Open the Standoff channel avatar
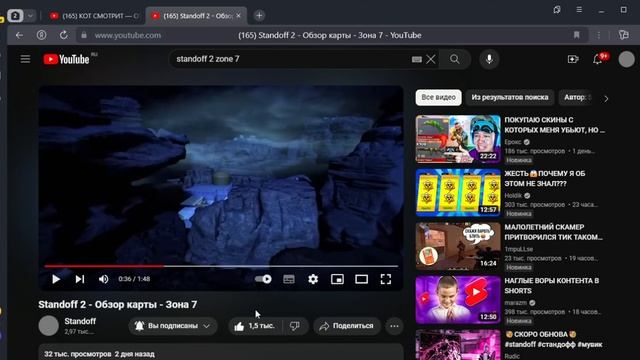Viewport: 640px width, 360px height. tap(49, 326)
